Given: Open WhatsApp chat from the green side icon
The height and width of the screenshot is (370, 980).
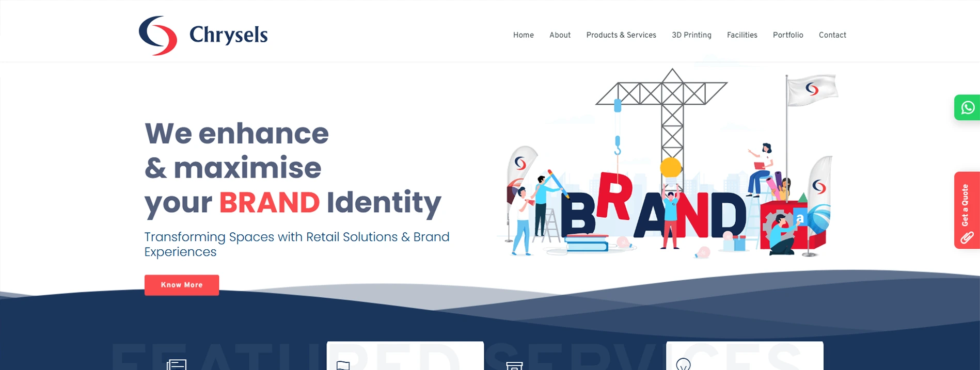Looking at the screenshot, I should pos(967,107).
